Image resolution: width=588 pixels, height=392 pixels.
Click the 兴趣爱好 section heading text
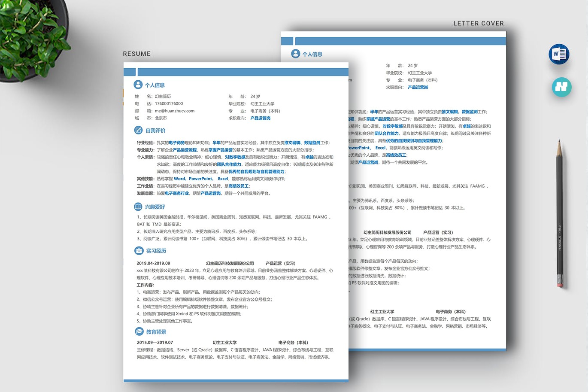(x=155, y=207)
